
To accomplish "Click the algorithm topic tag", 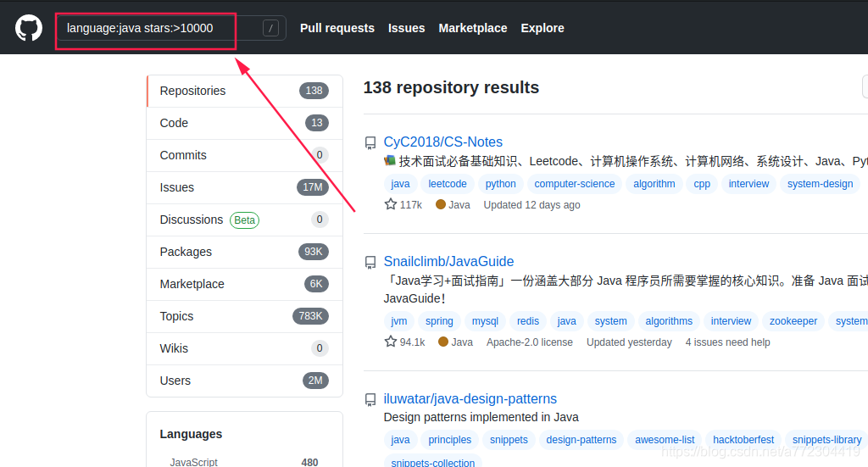I will (x=654, y=184).
